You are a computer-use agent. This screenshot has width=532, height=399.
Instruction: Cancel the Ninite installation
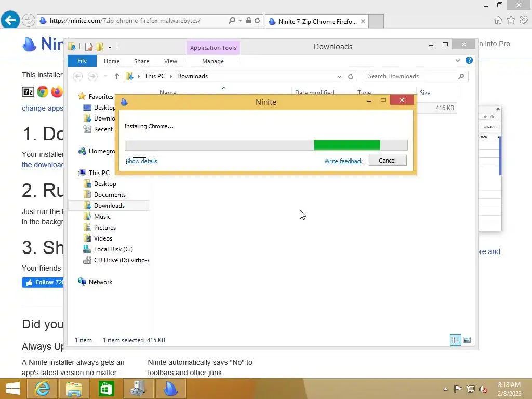[388, 161]
